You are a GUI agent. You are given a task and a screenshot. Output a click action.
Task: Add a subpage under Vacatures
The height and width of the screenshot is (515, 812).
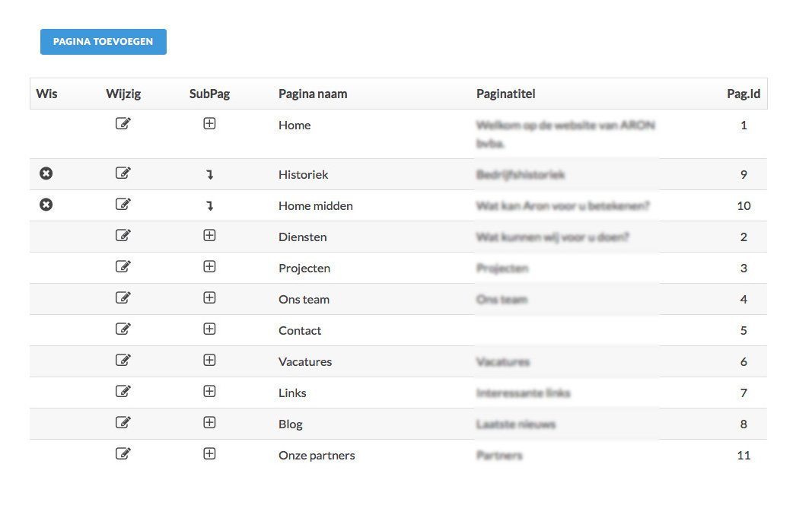[209, 360]
